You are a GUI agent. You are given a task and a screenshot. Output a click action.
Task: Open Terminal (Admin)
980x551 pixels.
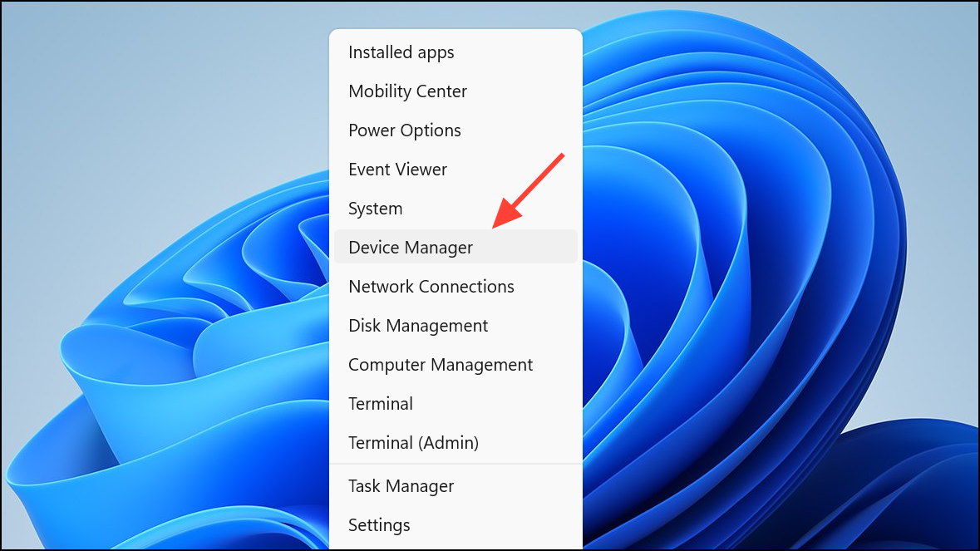coord(456,443)
